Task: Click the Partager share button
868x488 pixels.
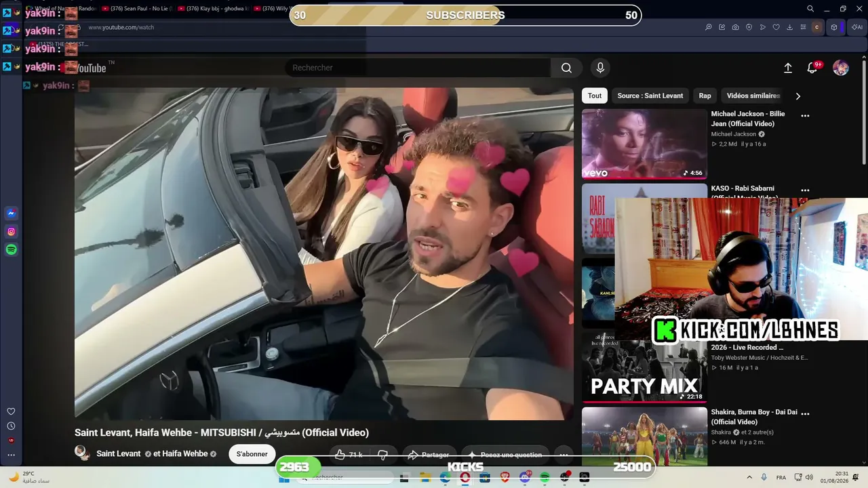Action: coord(429,455)
